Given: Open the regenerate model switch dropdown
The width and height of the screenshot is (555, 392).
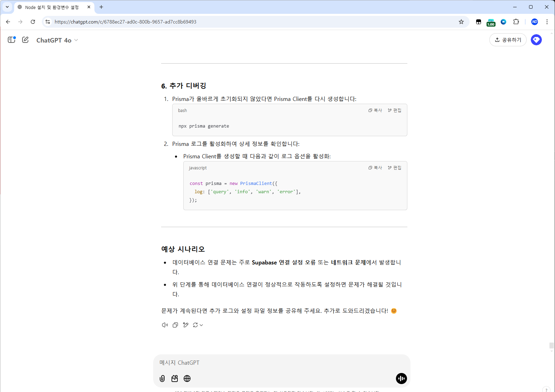Looking at the screenshot, I should pyautogui.click(x=198, y=325).
